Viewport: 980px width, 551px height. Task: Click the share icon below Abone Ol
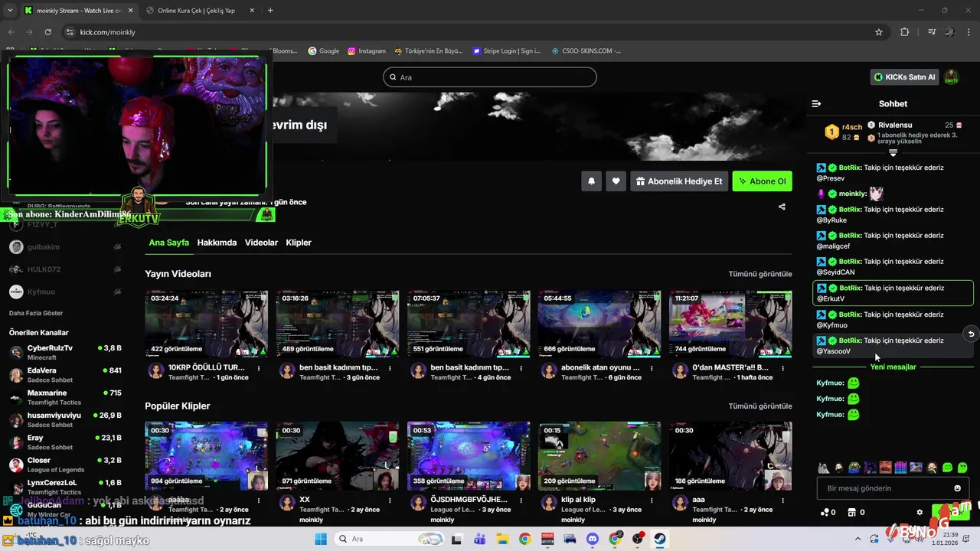pos(782,207)
